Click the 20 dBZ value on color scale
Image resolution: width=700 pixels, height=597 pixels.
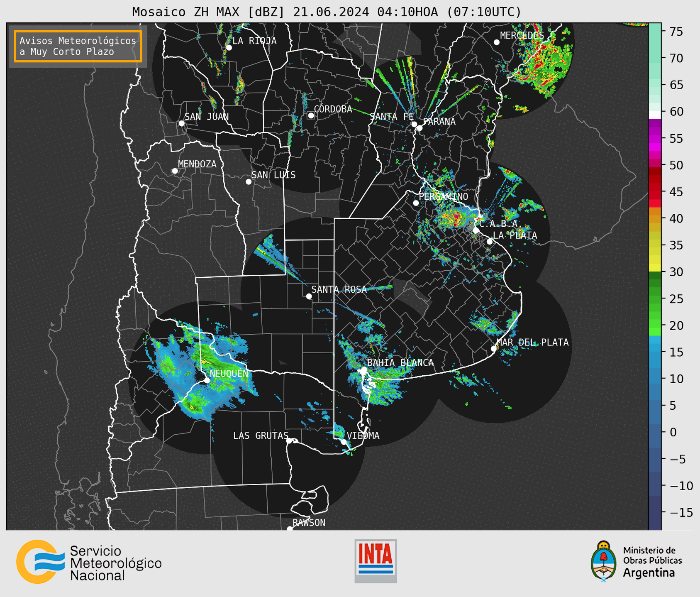[x=676, y=325]
